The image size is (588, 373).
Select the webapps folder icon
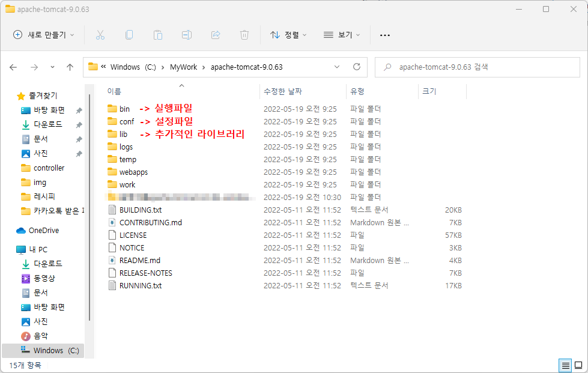(x=112, y=172)
